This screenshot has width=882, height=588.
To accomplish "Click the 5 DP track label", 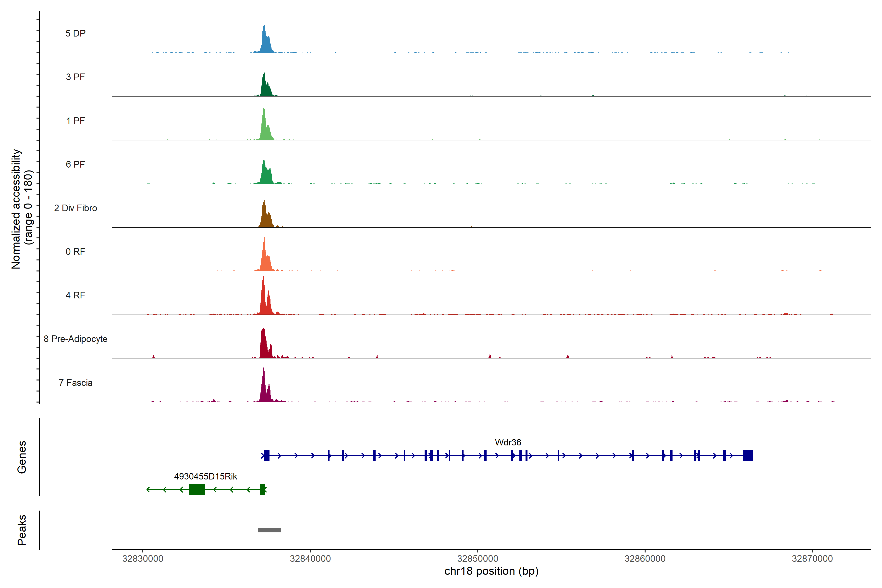I will [x=75, y=33].
